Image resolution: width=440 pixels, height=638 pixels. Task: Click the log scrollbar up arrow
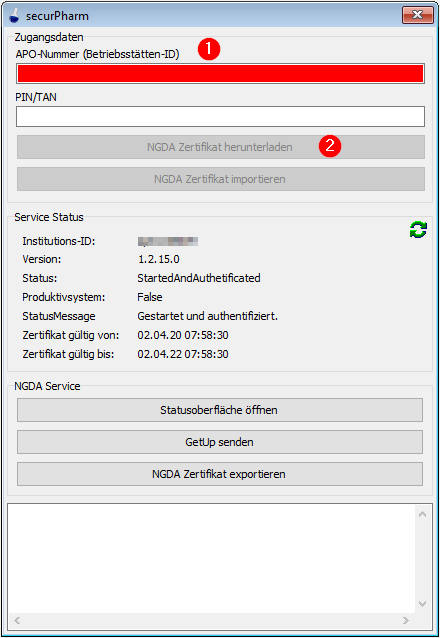coord(422,514)
